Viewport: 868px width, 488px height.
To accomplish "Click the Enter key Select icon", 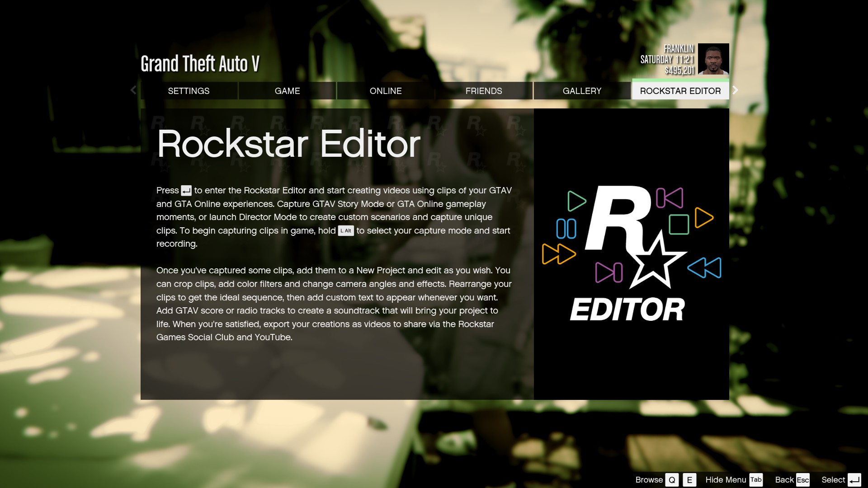I will (854, 480).
